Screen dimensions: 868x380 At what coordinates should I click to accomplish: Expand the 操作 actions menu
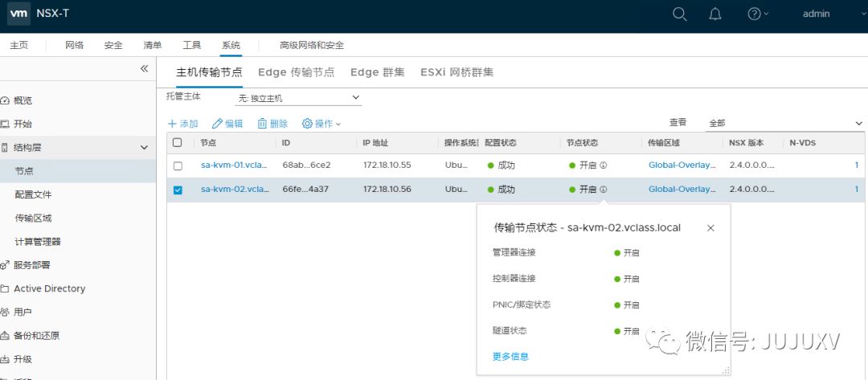coord(322,124)
